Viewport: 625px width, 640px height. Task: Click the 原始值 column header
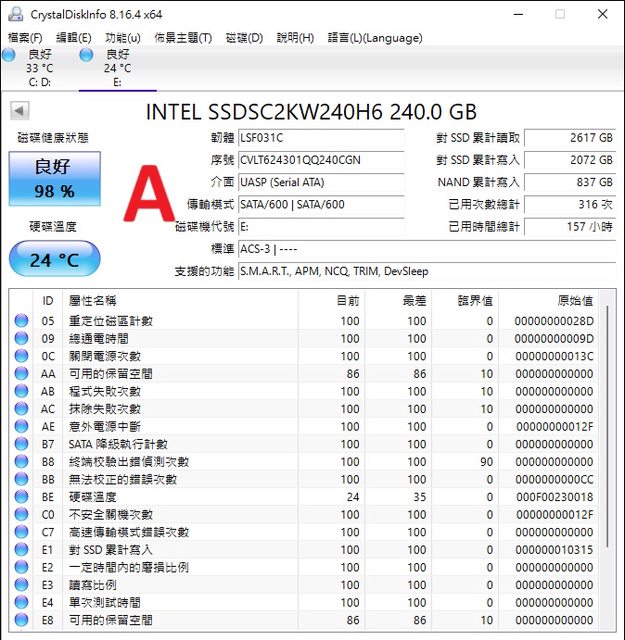coord(573,300)
